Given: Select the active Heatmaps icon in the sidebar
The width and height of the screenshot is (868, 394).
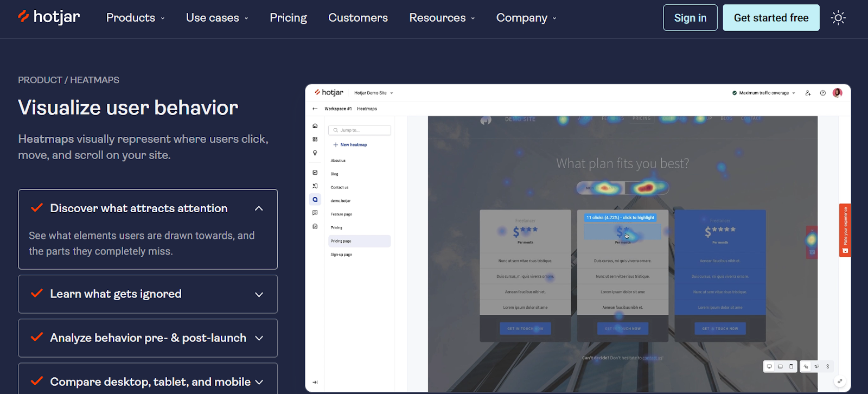Looking at the screenshot, I should pos(315,200).
